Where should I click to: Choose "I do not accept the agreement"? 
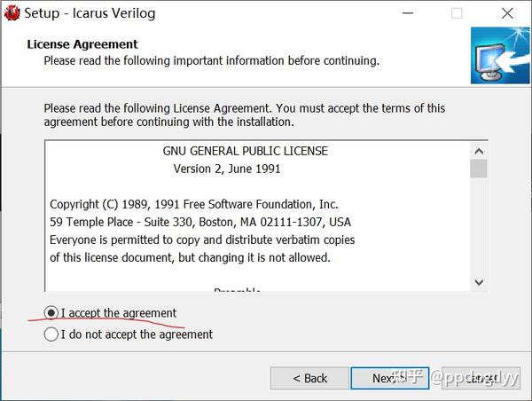point(51,334)
